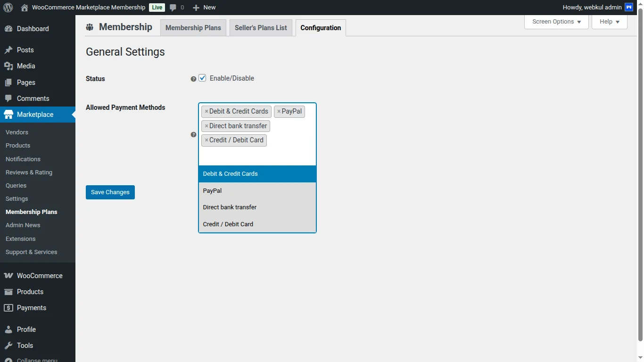Open the WooCommerce sidebar menu
Image resolution: width=644 pixels, height=362 pixels.
pos(40,276)
